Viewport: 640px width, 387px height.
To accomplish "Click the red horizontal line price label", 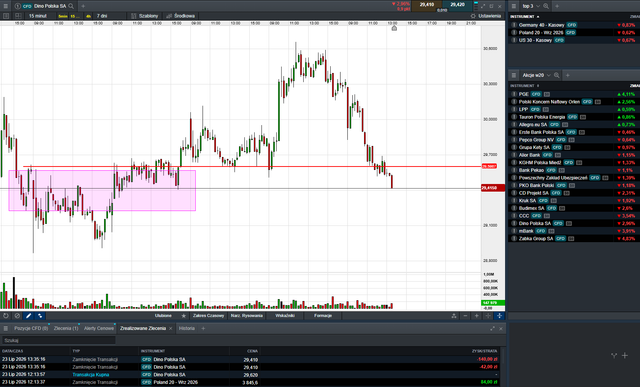I will (x=489, y=166).
